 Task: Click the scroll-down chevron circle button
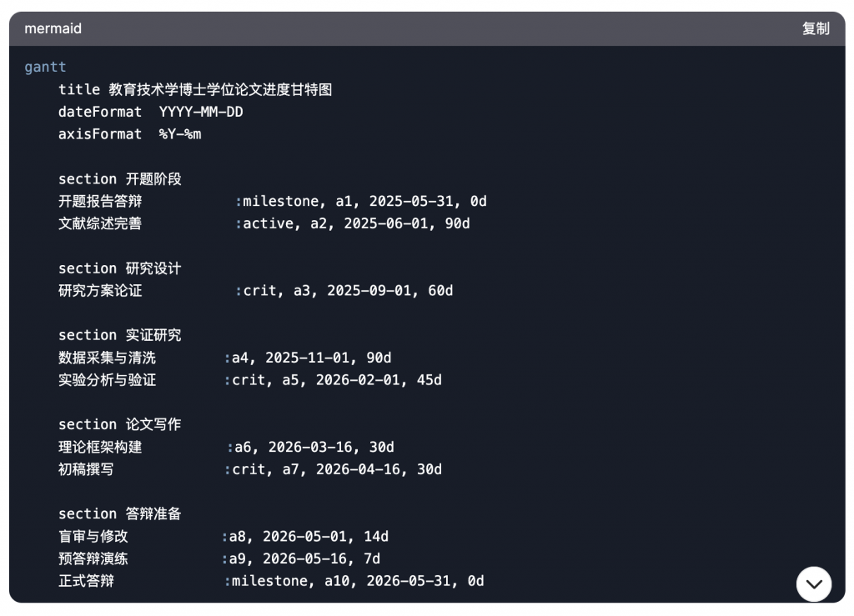coord(814,583)
